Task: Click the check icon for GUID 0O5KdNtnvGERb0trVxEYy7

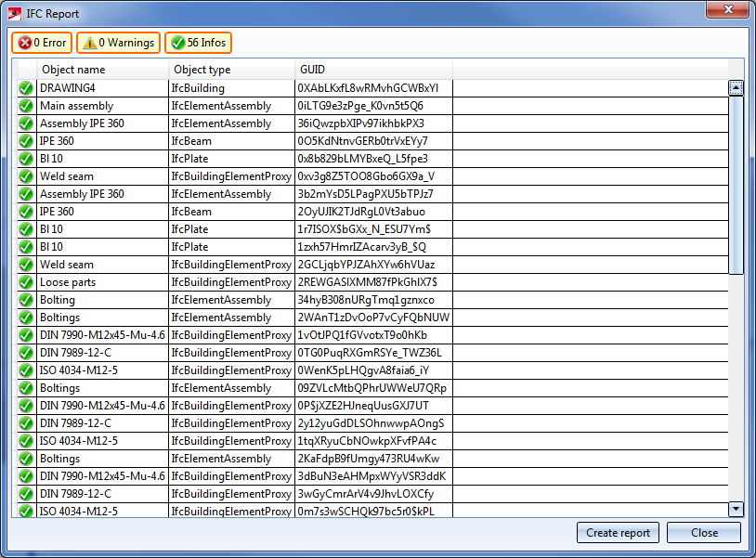Action: click(26, 141)
